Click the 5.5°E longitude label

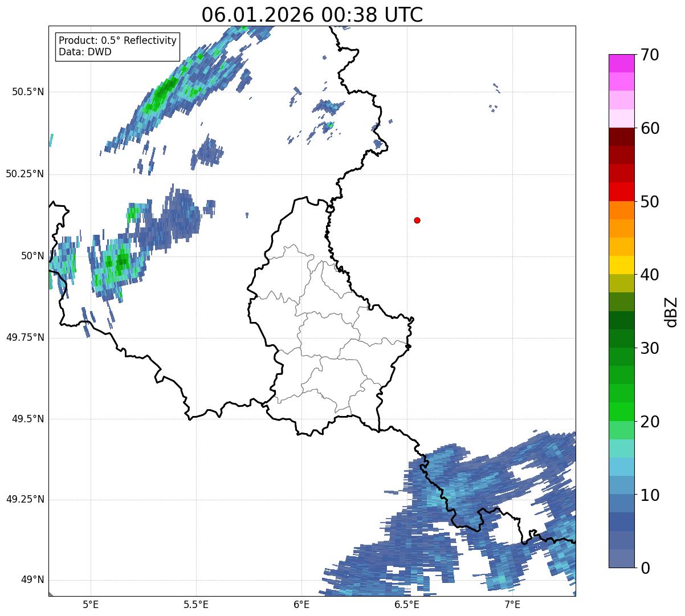(x=196, y=604)
